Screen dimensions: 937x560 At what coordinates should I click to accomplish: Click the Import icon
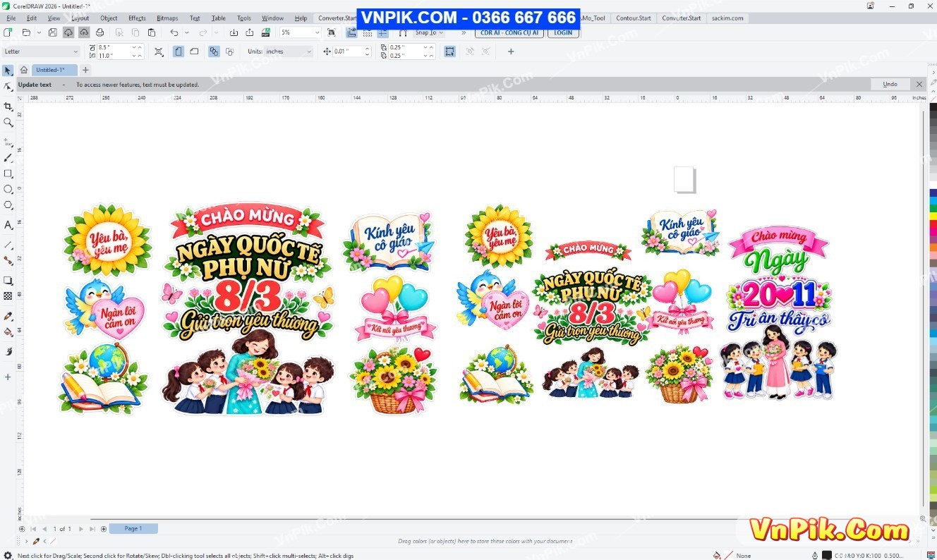point(234,32)
